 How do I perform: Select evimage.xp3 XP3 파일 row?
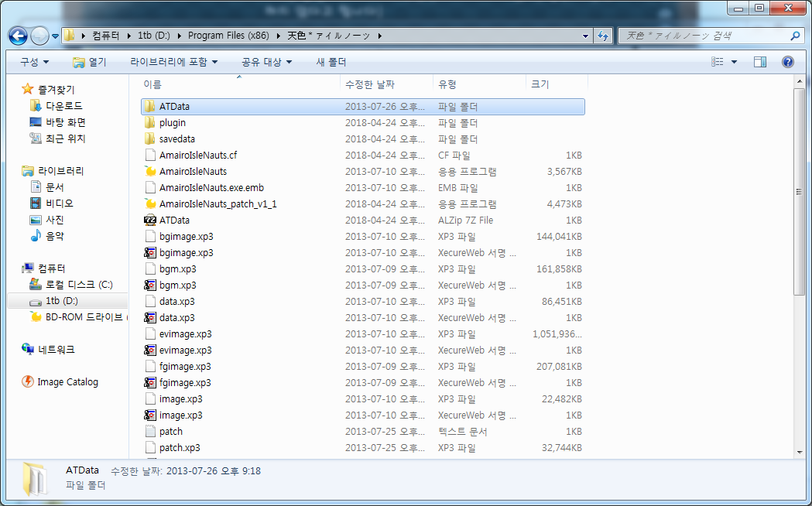[362, 333]
